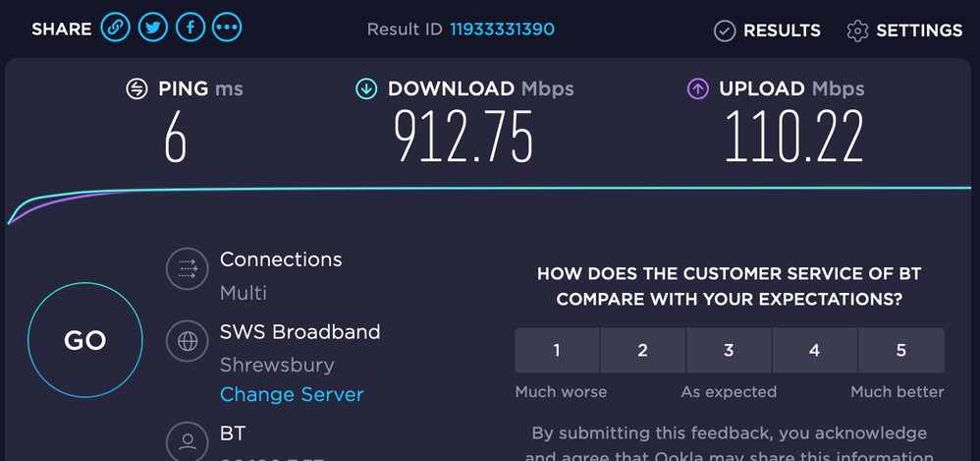980x461 pixels.
Task: Click the Results checkmark icon
Action: coord(725,31)
